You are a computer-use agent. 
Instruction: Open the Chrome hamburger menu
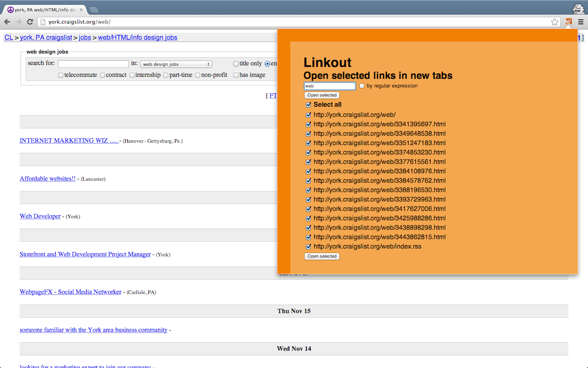pyautogui.click(x=582, y=22)
